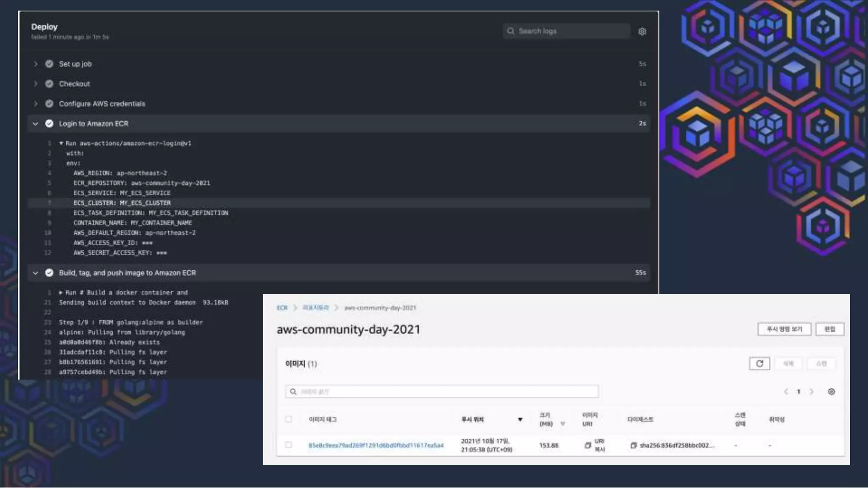
Task: Click the search logs magnifier icon
Action: [x=511, y=31]
